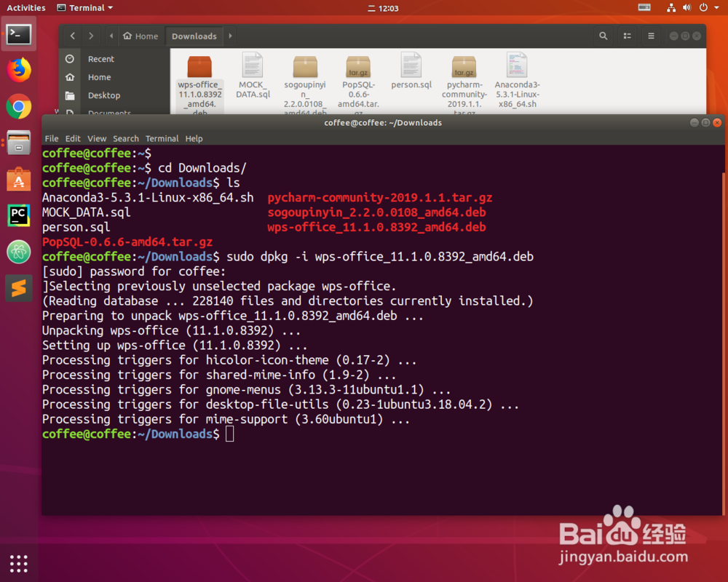The height and width of the screenshot is (582, 728).
Task: Click the sudo dpkg -i command text
Action: pyautogui.click(x=380, y=257)
